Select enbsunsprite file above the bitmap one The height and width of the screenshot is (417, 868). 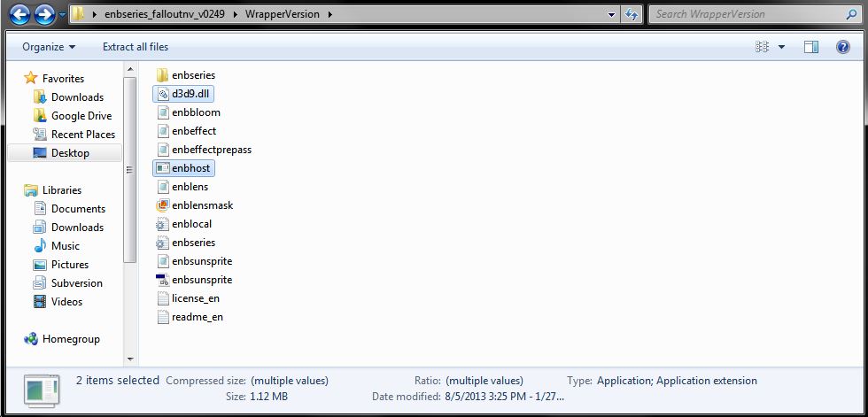click(162, 261)
